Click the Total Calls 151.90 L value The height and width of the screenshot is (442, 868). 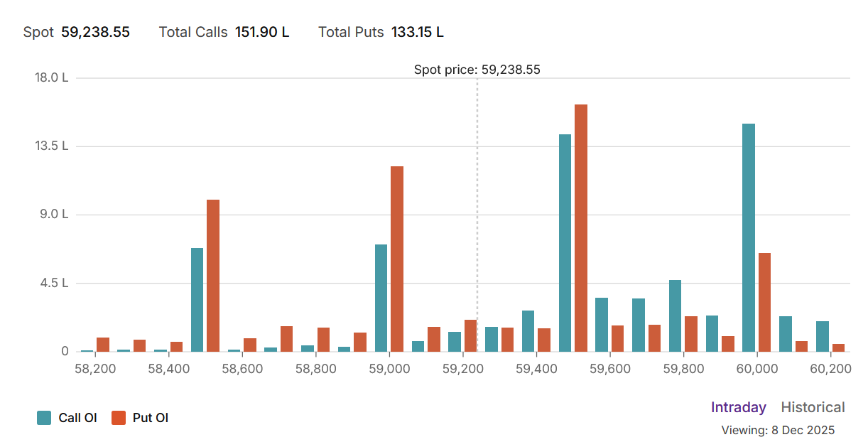262,32
